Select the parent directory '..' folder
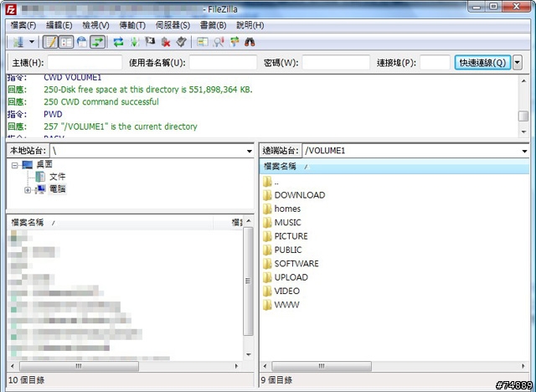536x392 pixels. click(276, 182)
